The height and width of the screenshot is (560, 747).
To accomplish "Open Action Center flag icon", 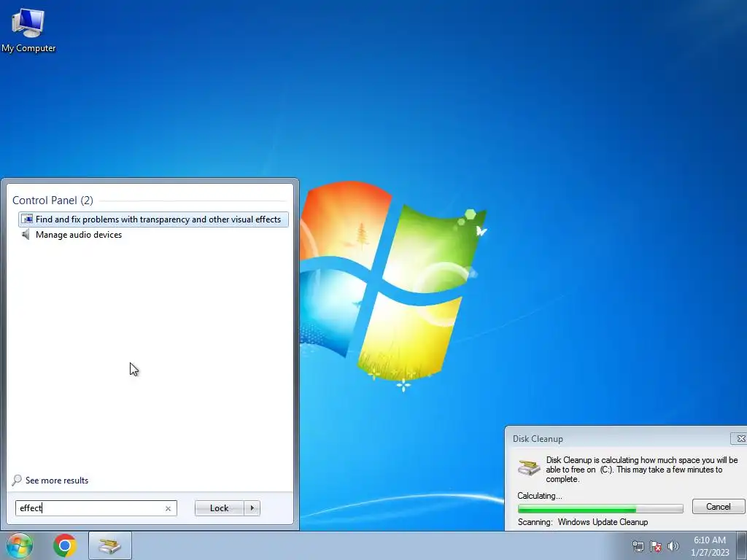I will pos(656,546).
